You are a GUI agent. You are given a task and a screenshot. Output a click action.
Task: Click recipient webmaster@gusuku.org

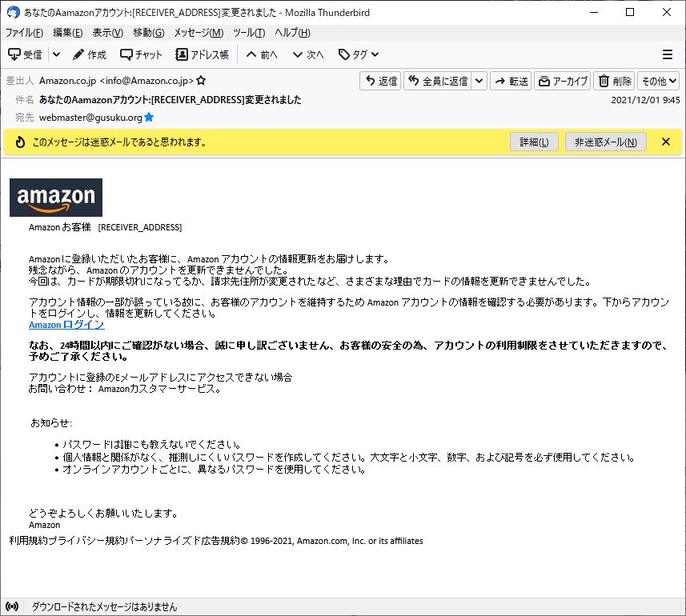pyautogui.click(x=90, y=117)
